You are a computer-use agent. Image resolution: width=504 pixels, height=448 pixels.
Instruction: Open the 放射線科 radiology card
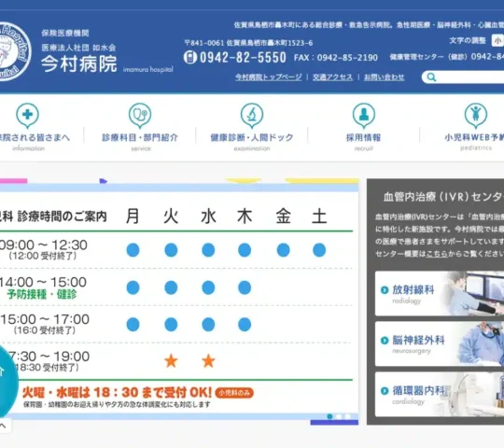click(440, 293)
